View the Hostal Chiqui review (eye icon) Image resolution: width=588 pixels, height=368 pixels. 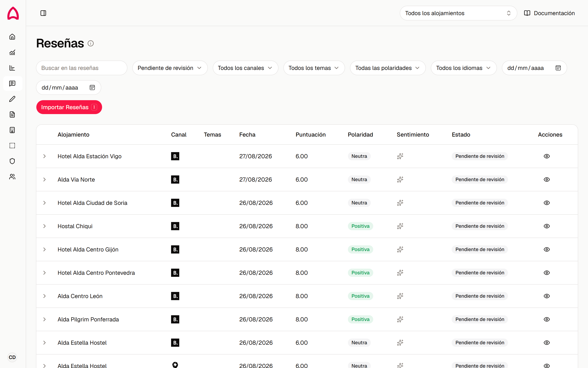pos(547,226)
